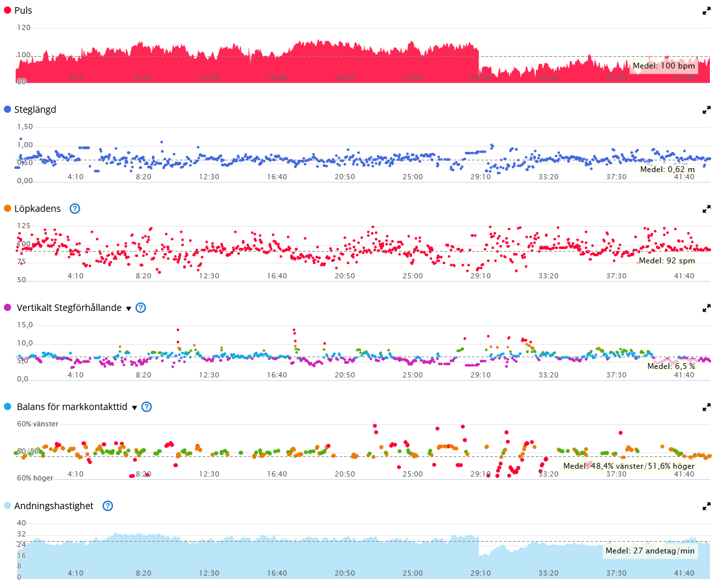Click the 'Medel: 0,62 m' average label

(x=668, y=169)
